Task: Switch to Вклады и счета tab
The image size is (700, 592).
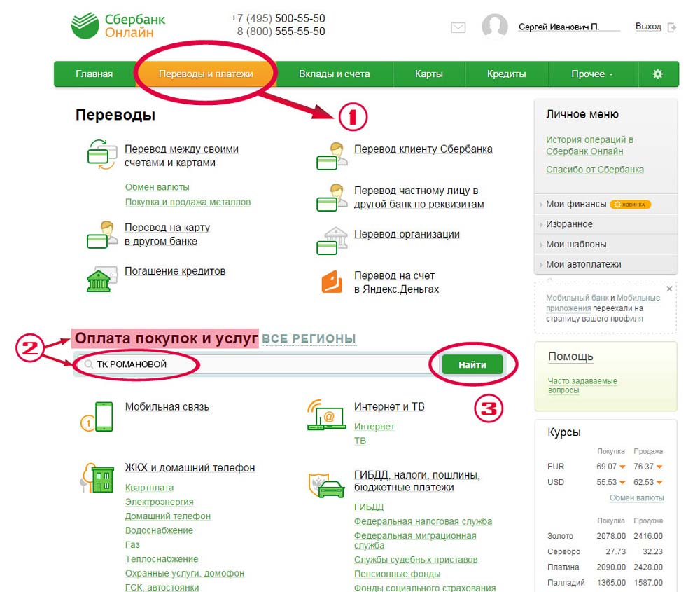Action: (x=335, y=74)
